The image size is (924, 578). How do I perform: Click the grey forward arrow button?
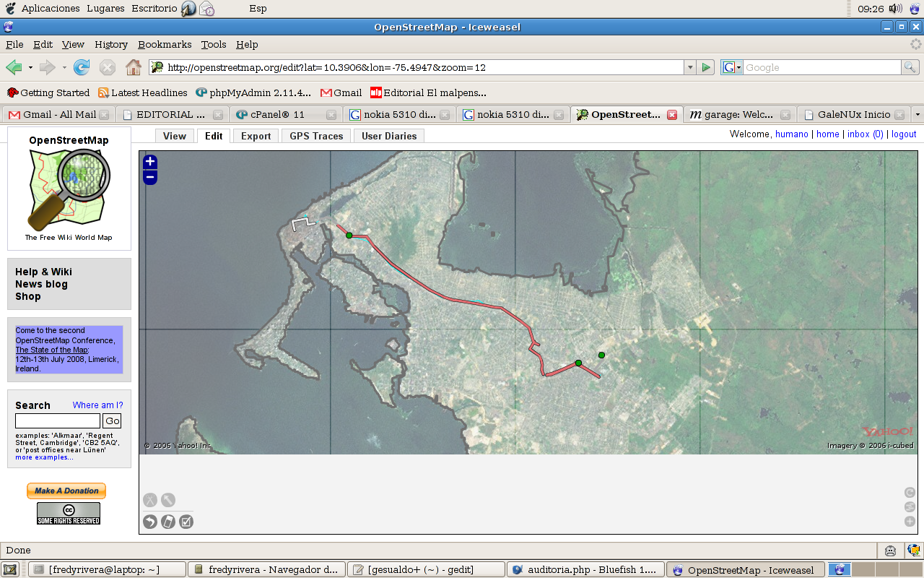(47, 67)
